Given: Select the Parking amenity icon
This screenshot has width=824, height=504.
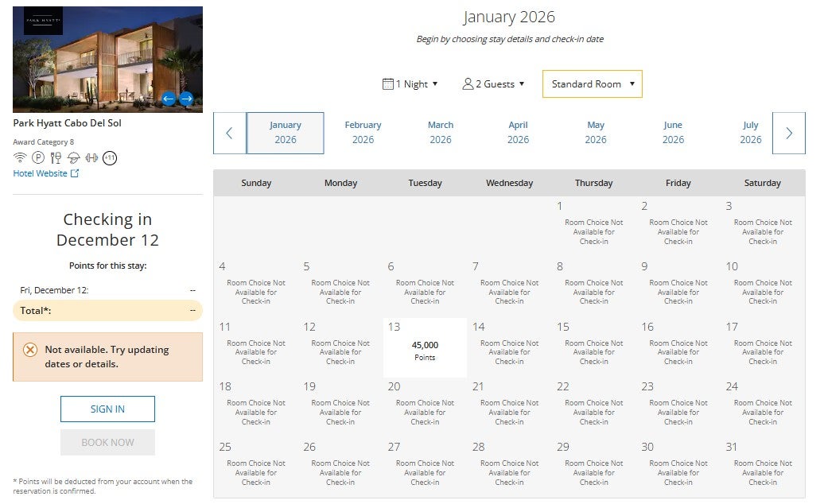Looking at the screenshot, I should click(38, 157).
